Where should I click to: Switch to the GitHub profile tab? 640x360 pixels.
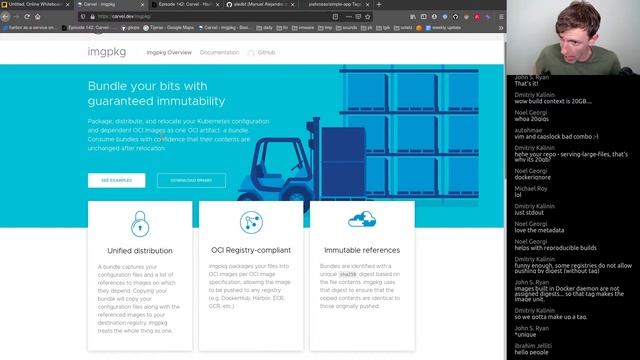click(260, 4)
